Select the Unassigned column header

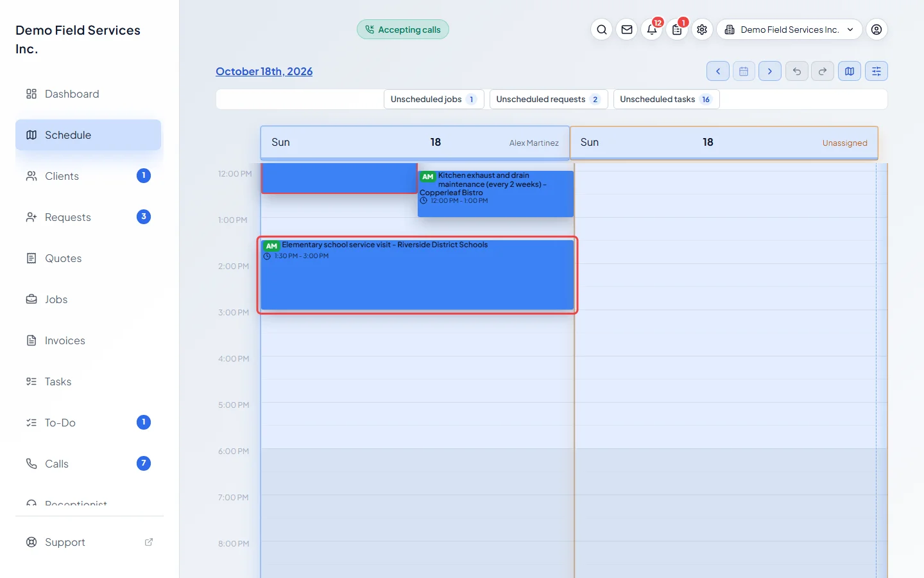pos(724,143)
